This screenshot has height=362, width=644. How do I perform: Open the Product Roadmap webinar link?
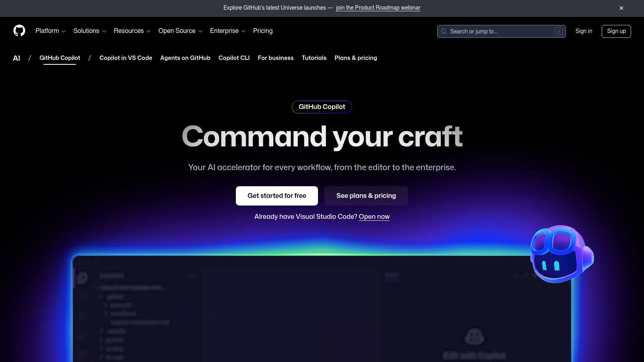click(x=378, y=8)
